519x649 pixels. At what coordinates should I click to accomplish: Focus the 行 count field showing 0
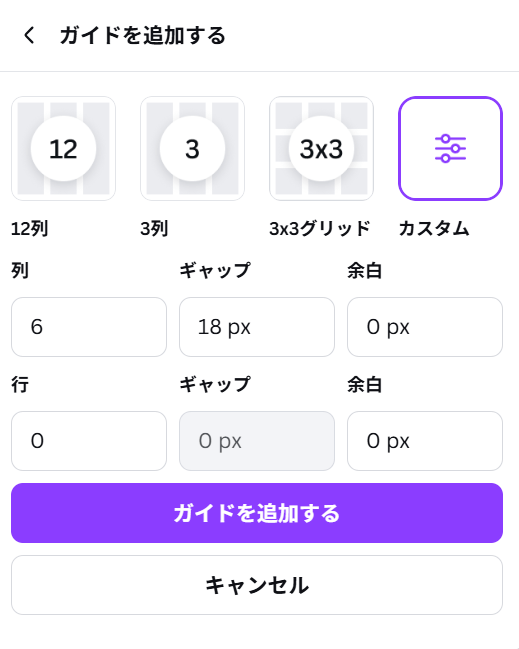click(89, 441)
